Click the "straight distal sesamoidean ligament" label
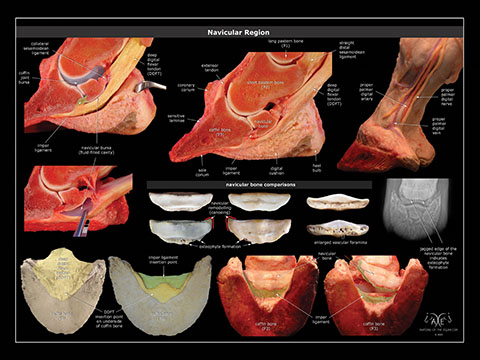The height and width of the screenshot is (360, 480). pos(352,50)
